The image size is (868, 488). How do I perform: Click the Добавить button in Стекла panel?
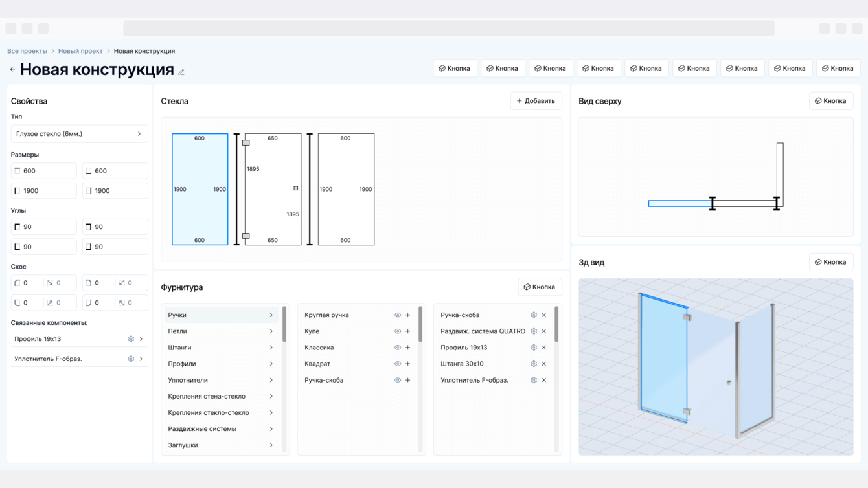(536, 101)
